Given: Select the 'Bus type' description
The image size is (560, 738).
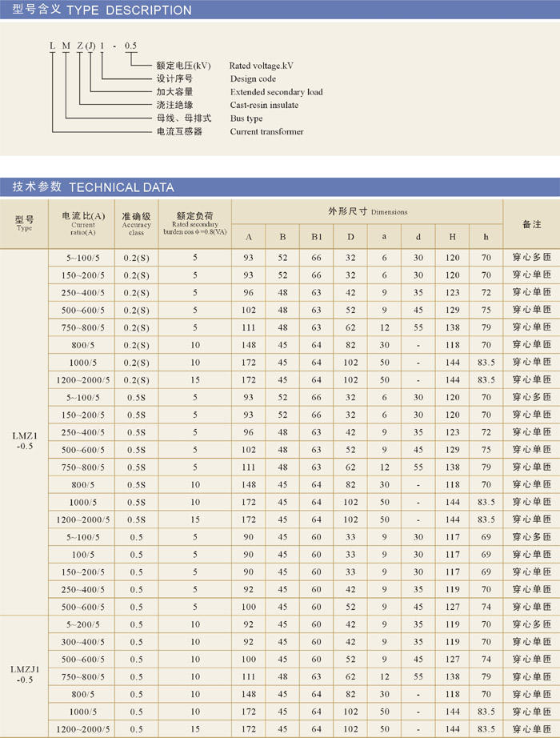Looking at the screenshot, I should 246,118.
